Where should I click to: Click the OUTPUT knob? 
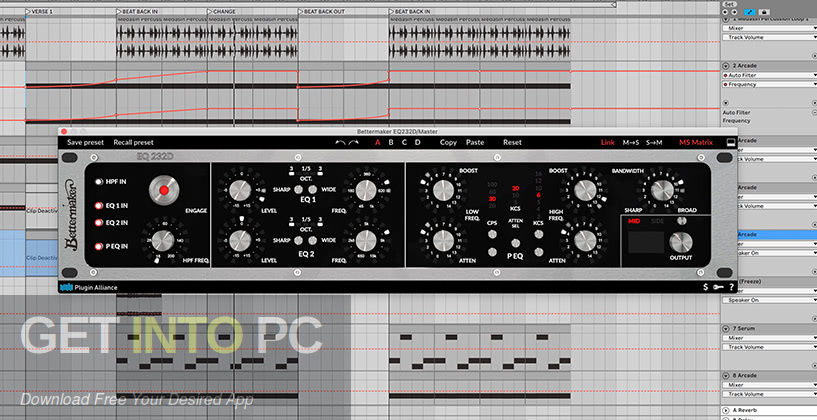pos(680,242)
